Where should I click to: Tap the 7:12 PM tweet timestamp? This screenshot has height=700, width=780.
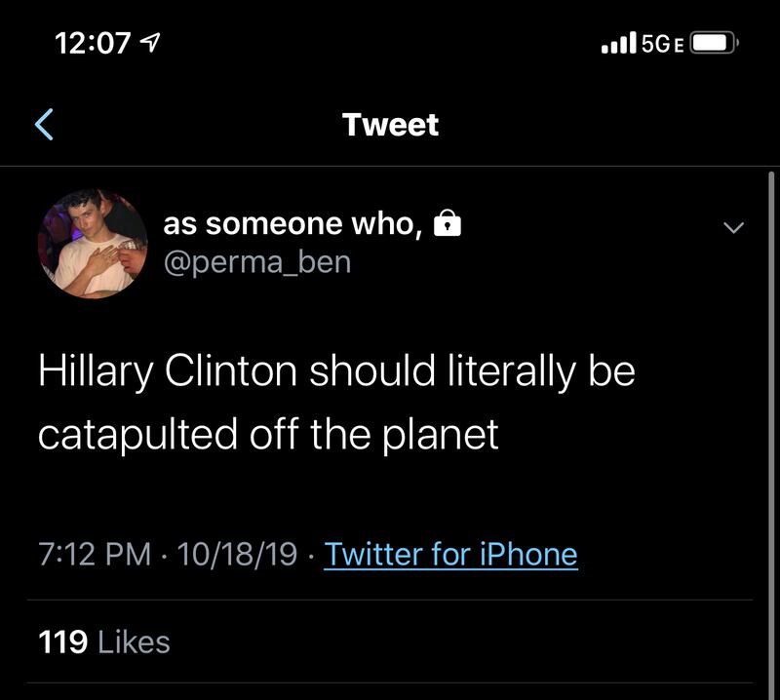[x=95, y=555]
